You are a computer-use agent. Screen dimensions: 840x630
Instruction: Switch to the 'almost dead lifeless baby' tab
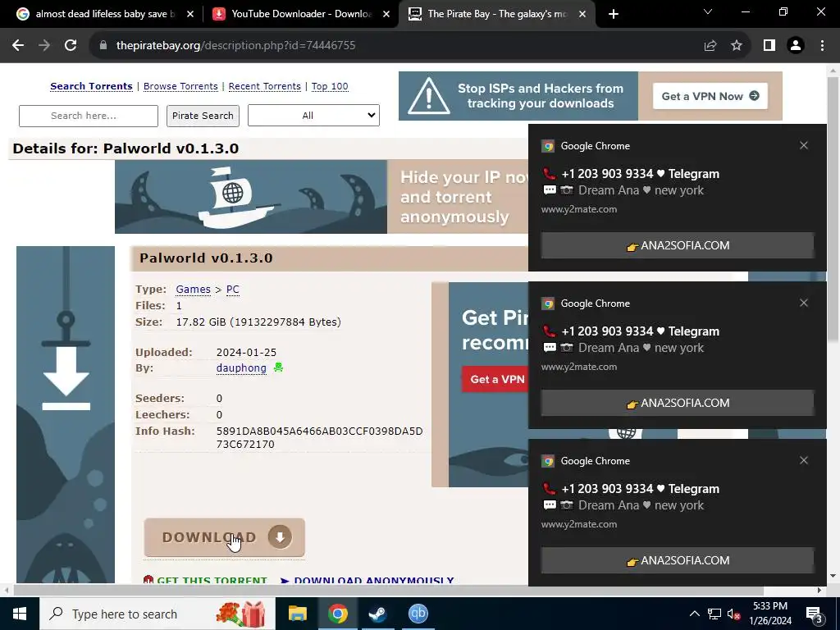pos(105,14)
